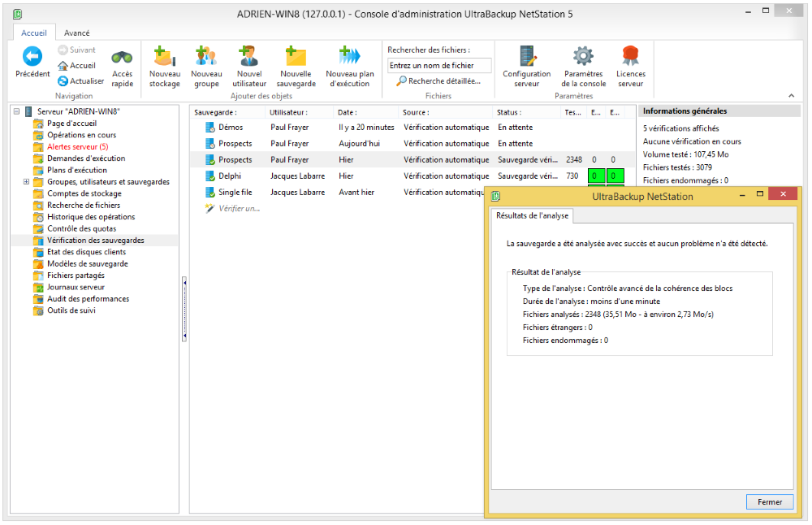
Task: Create a Nouveau plan d'exécution
Action: pyautogui.click(x=349, y=67)
